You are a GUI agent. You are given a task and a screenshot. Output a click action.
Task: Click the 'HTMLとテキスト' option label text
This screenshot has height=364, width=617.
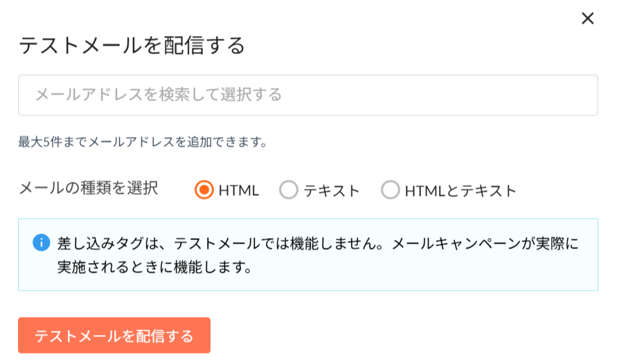(460, 191)
